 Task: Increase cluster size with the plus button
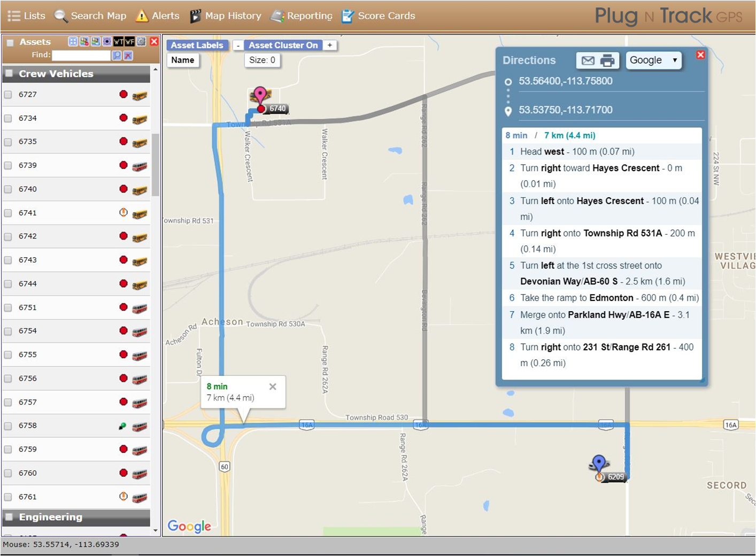330,45
